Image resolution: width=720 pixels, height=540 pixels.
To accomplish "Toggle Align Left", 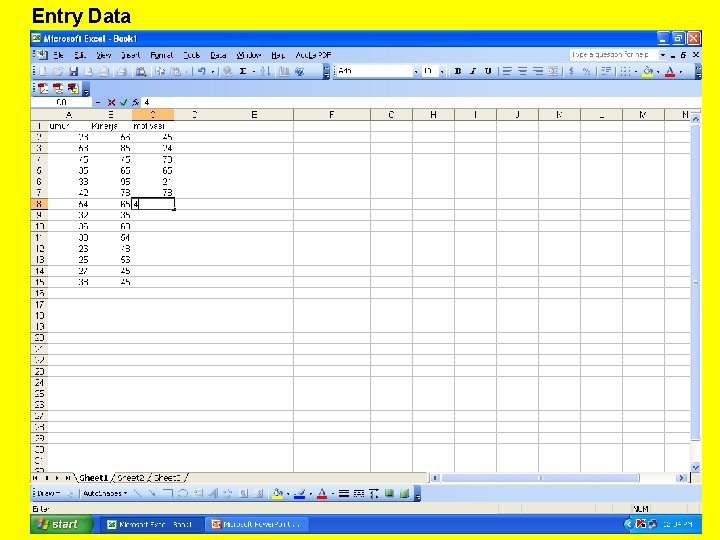I will click(507, 72).
